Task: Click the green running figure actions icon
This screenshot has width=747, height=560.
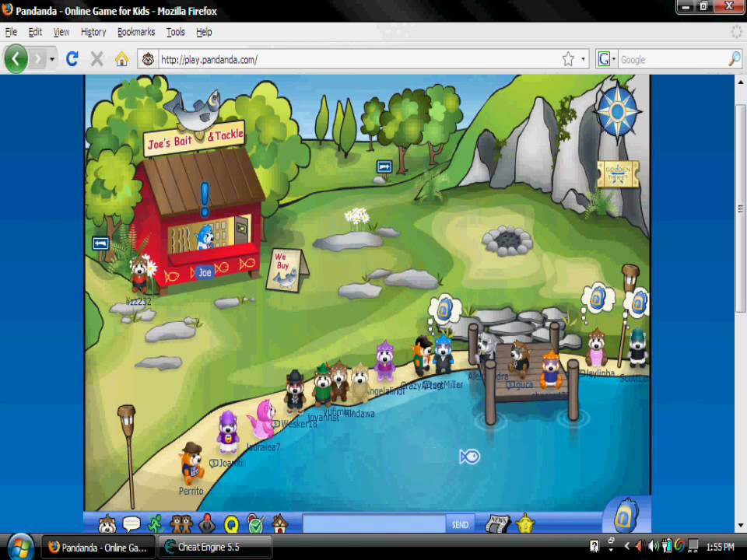Action: coord(156,523)
